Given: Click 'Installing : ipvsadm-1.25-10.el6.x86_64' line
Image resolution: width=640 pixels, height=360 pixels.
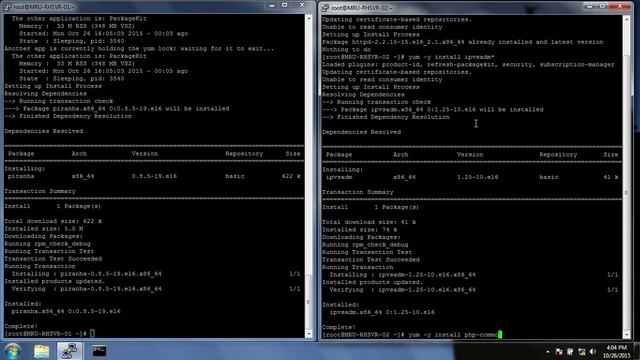Looking at the screenshot, I should [x=402, y=274].
